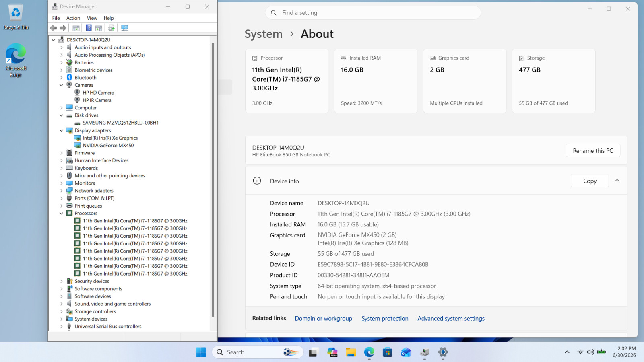This screenshot has height=362, width=644.
Task: Toggle the action pane toolbar icon
Action: coord(99,28)
